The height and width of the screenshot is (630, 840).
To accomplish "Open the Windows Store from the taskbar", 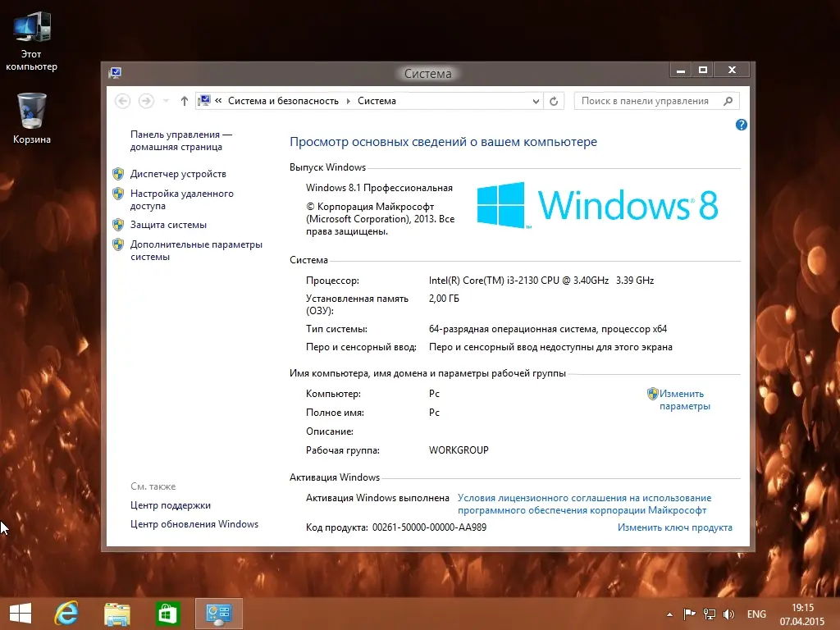I will 167,613.
